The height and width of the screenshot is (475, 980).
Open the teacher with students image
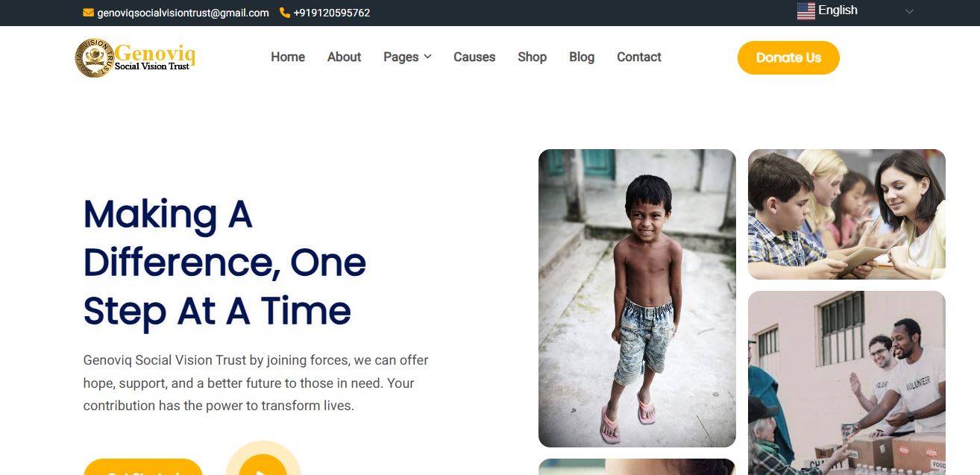(x=846, y=214)
